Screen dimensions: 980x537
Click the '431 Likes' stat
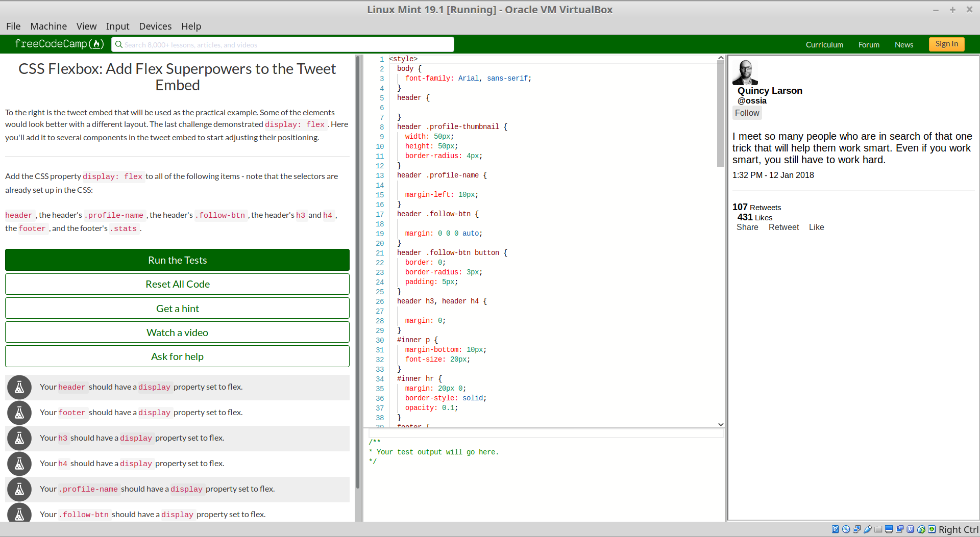(x=754, y=217)
